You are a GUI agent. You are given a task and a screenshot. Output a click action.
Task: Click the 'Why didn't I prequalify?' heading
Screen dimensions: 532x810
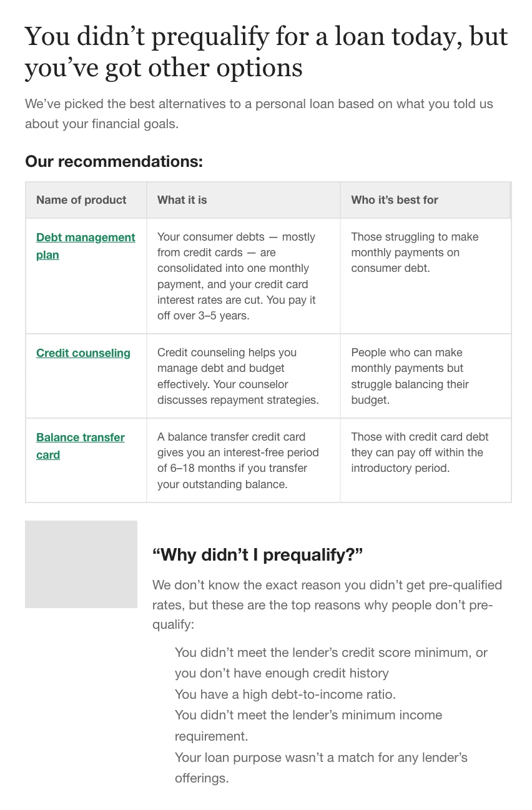[x=257, y=554]
